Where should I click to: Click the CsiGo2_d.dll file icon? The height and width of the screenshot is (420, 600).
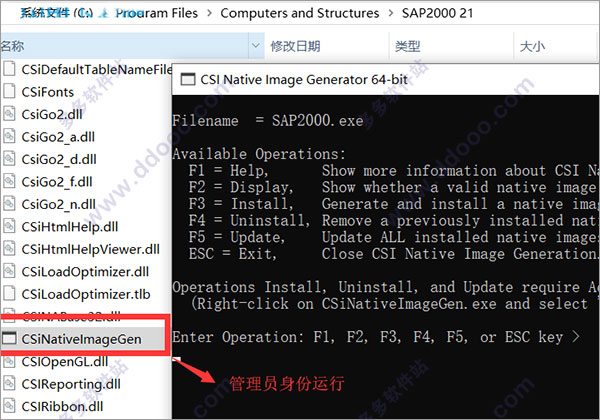coord(9,159)
